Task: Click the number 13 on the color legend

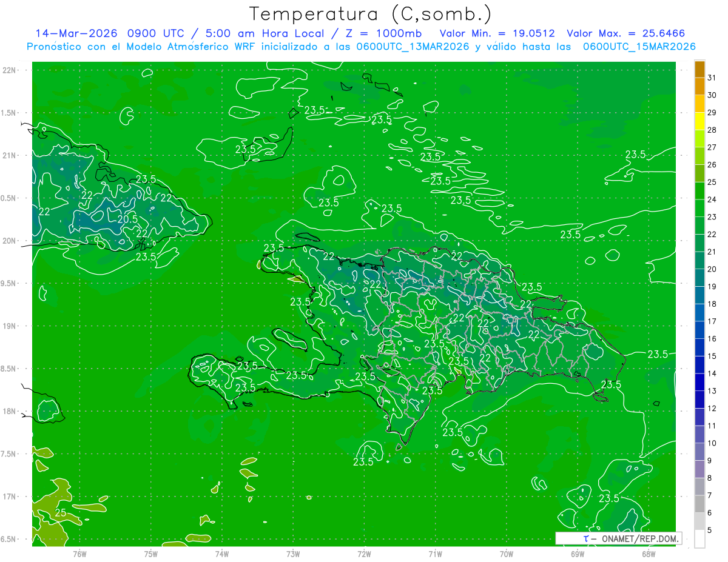Action: (712, 391)
